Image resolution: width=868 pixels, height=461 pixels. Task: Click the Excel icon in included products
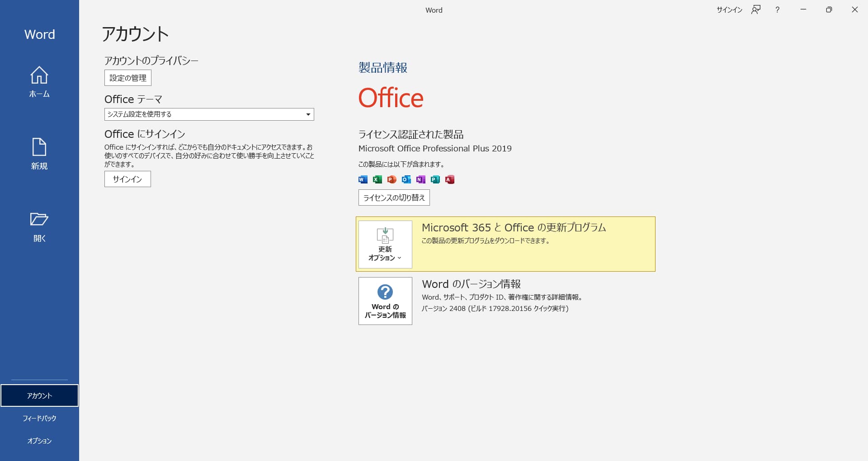(x=377, y=179)
